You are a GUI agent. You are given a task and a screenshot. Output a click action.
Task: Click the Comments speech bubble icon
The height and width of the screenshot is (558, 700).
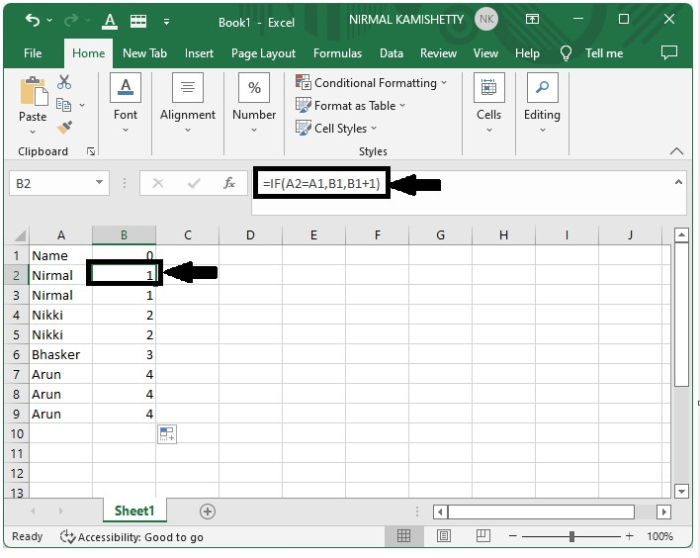669,53
